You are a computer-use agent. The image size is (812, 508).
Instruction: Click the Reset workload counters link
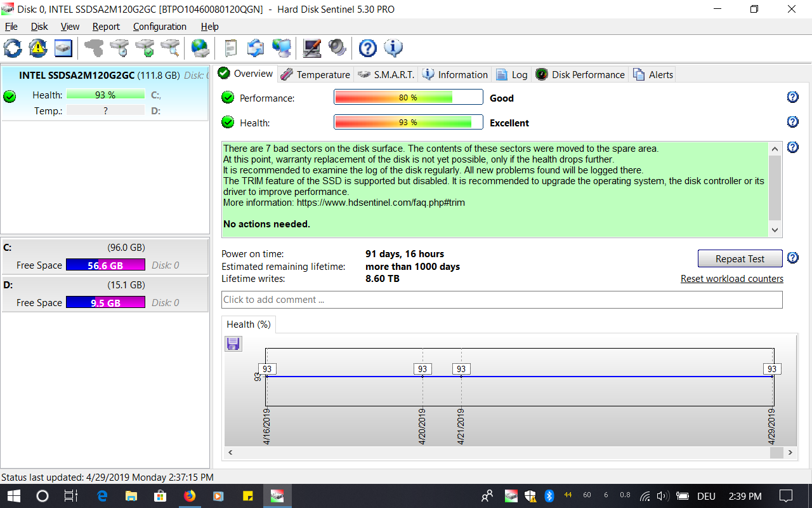pos(732,279)
